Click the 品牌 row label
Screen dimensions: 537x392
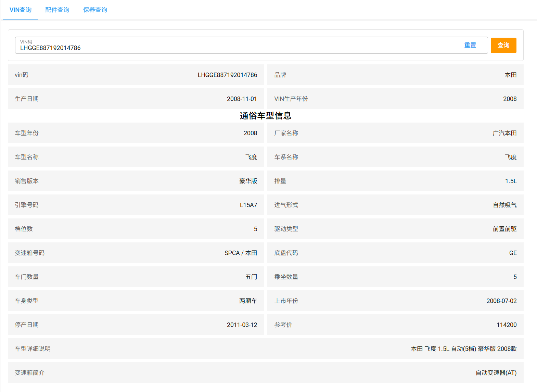pos(280,75)
